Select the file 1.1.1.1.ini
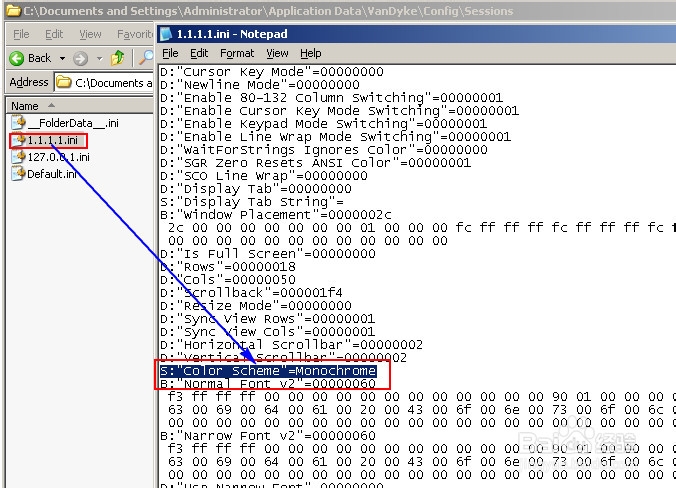The image size is (676, 488). [52, 140]
